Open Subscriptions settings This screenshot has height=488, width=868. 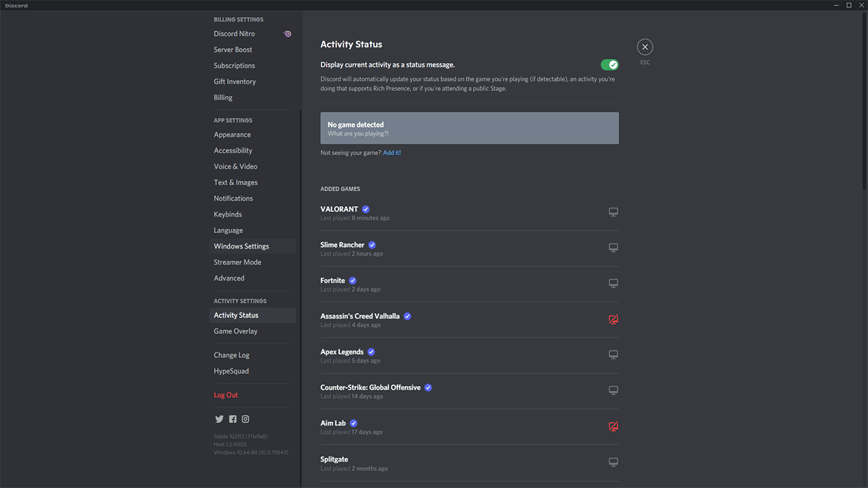coord(252,66)
